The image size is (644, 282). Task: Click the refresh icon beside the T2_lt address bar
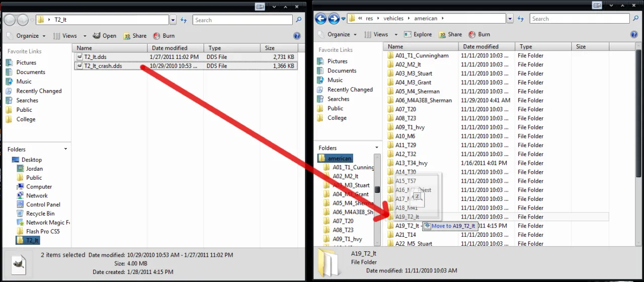pyautogui.click(x=184, y=20)
